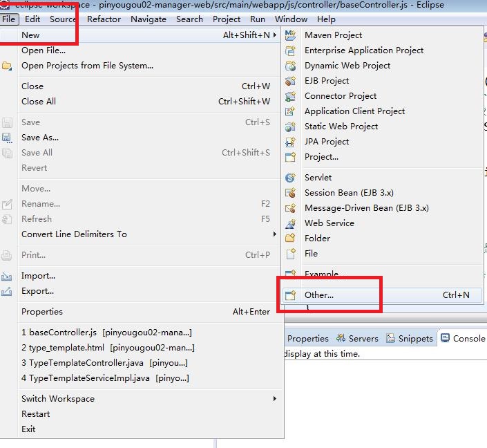Click the Application Client Project icon
The image size is (487, 448).
(290, 111)
